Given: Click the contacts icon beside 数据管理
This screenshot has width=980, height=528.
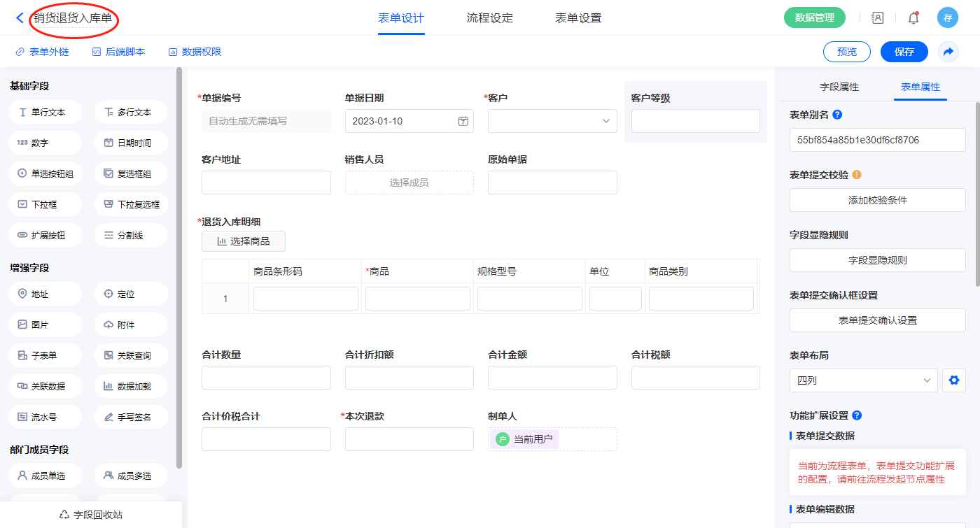Looking at the screenshot, I should pos(877,18).
